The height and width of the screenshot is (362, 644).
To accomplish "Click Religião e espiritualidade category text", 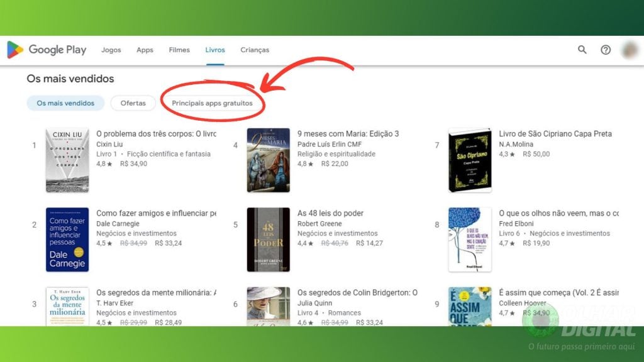I will 336,154.
